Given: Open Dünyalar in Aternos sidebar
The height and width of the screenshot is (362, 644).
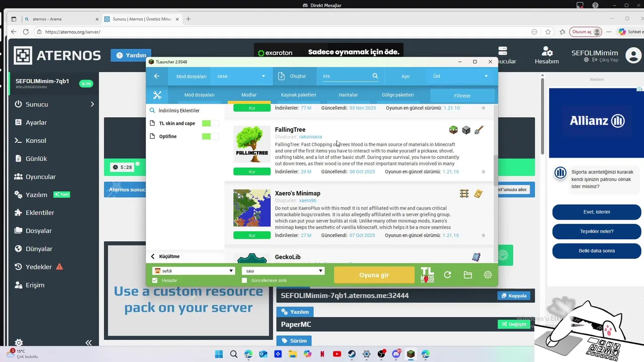Looking at the screenshot, I should tap(39, 249).
